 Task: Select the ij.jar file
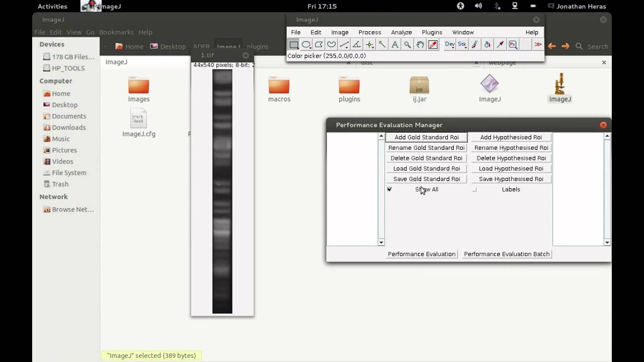point(419,89)
